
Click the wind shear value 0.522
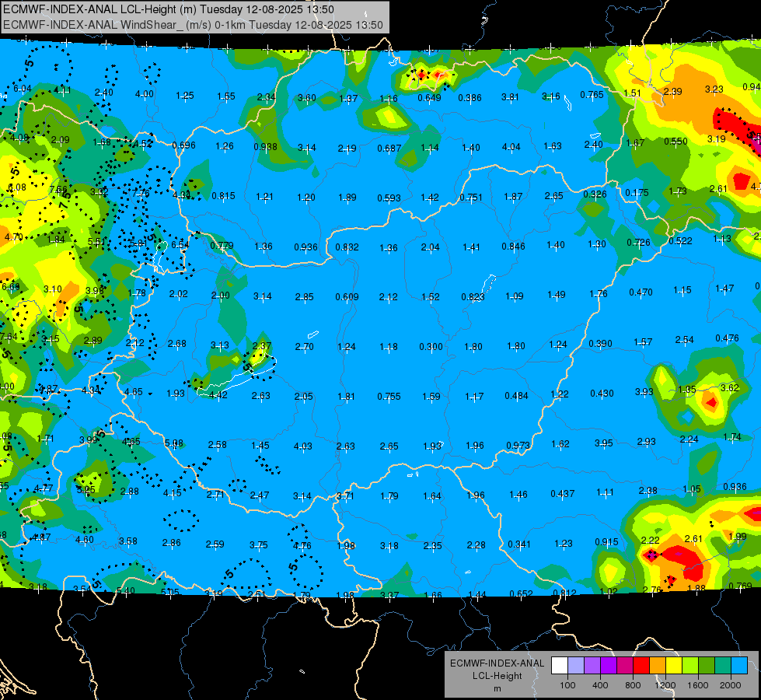point(680,241)
